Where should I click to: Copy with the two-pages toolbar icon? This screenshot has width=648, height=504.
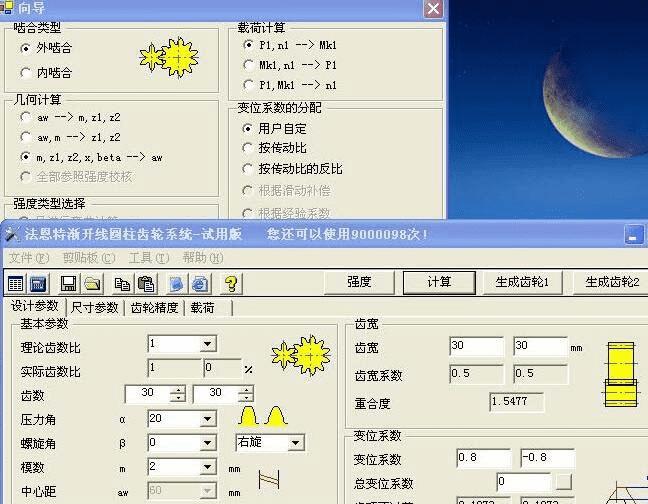122,283
